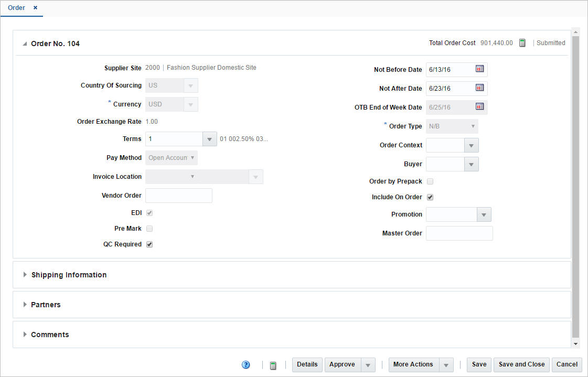
Task: Close the Order tab with the x
Action: click(x=35, y=7)
